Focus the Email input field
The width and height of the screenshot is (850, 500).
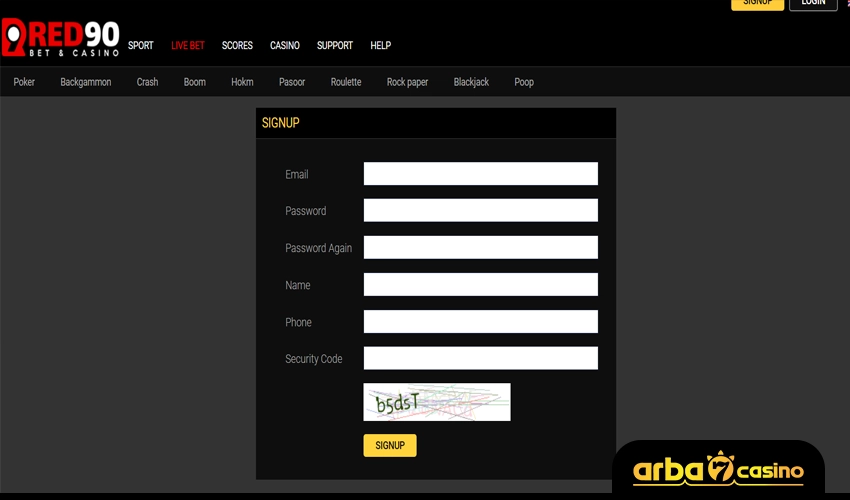[x=480, y=174]
